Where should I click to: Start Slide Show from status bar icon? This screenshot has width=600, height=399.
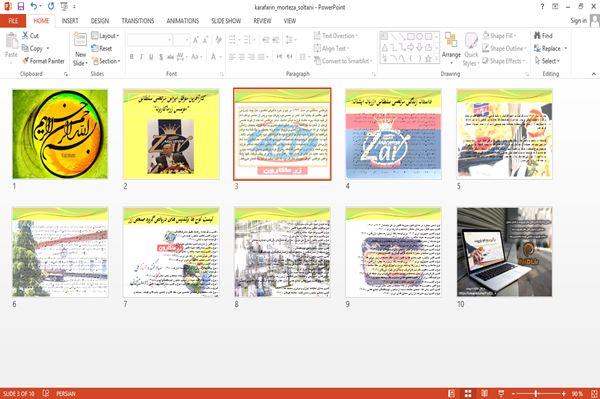click(501, 393)
